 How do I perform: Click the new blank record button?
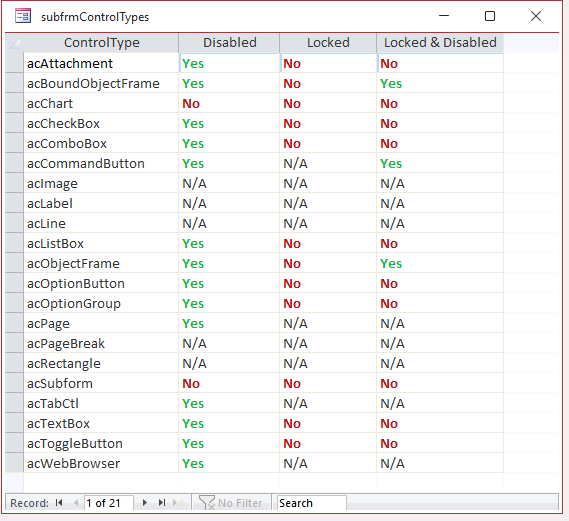[179, 503]
